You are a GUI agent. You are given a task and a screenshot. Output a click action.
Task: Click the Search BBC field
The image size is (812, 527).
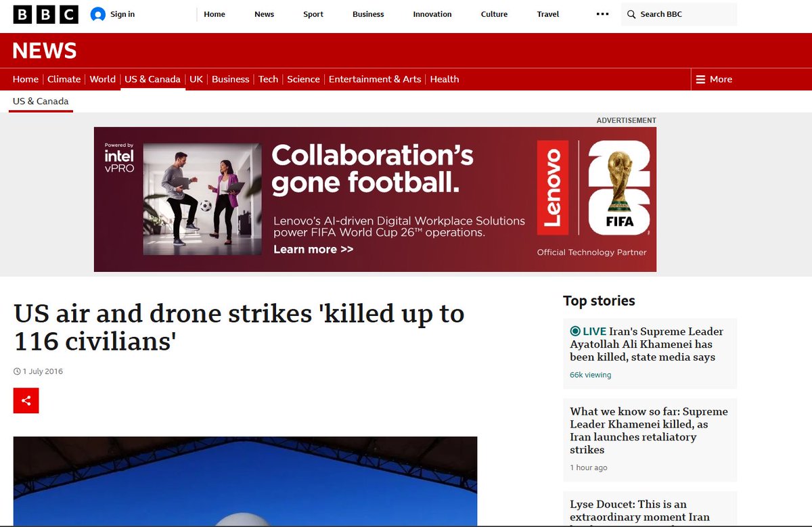[x=679, y=14]
